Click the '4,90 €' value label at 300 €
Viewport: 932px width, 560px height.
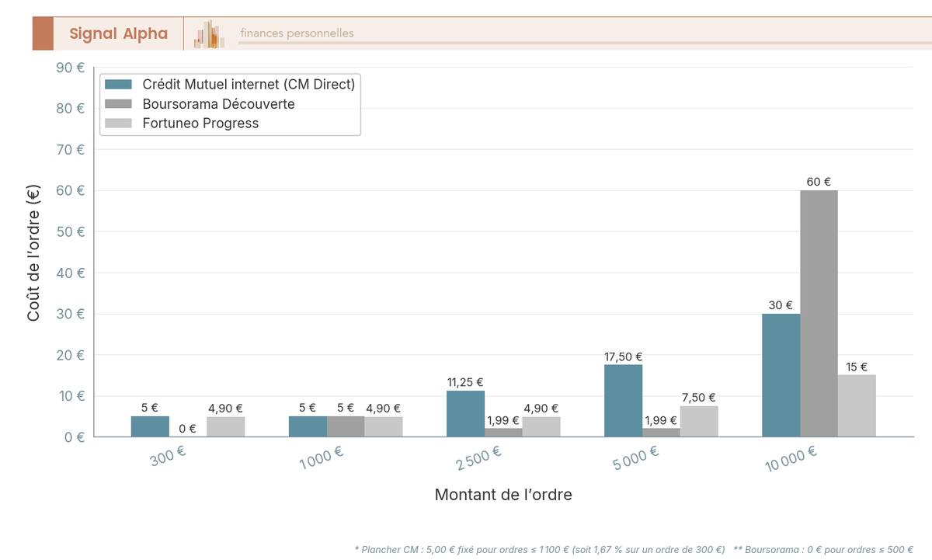click(226, 409)
